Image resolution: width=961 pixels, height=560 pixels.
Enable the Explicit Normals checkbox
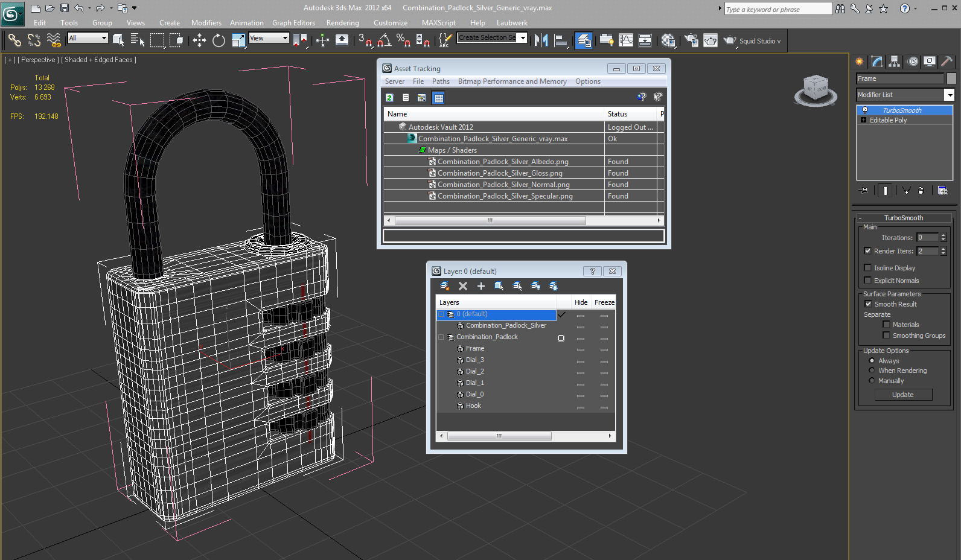point(867,281)
